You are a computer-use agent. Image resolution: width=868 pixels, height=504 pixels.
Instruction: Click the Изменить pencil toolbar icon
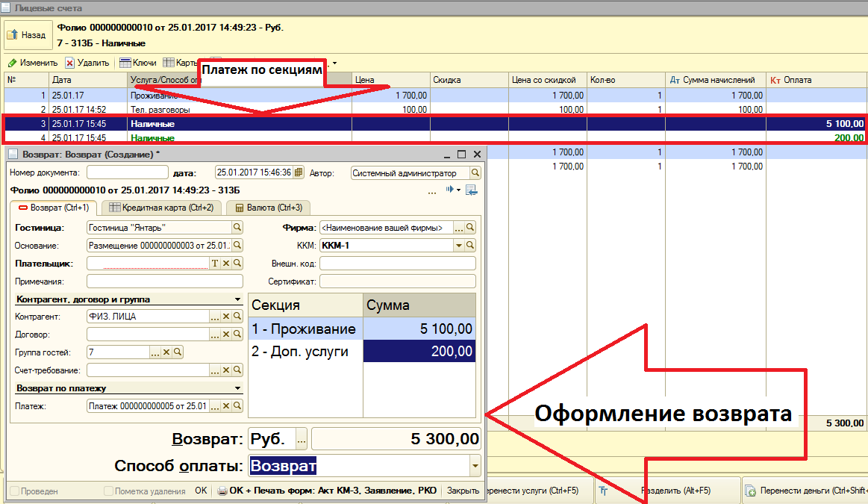[12, 63]
